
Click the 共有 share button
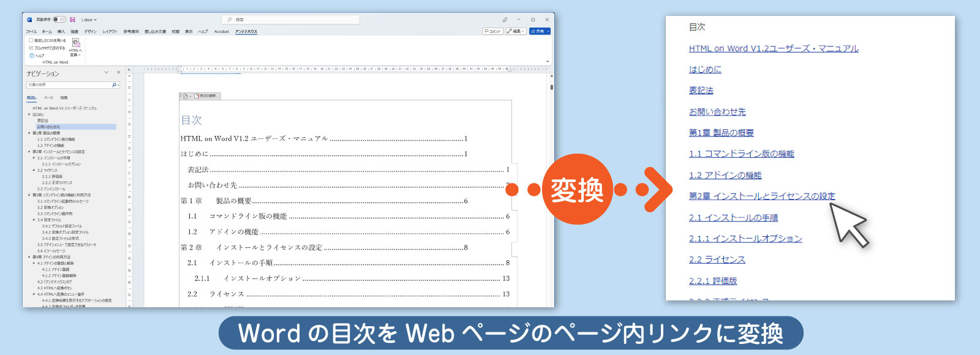click(538, 31)
